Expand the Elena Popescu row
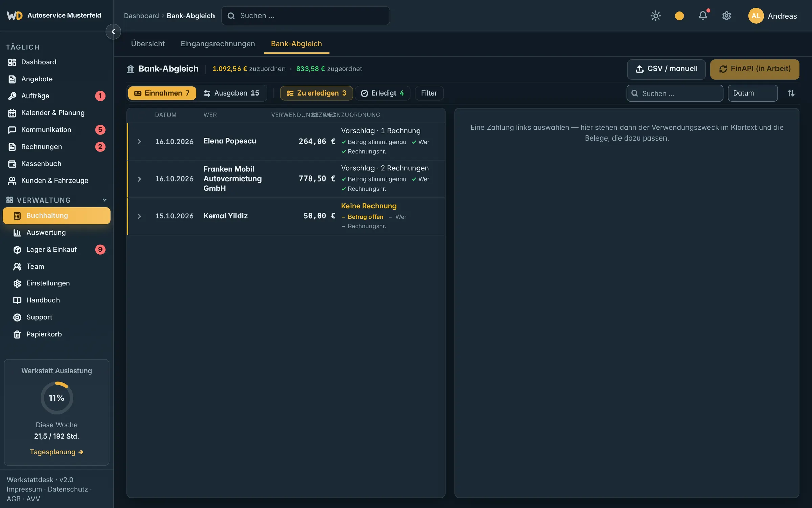812x508 pixels. pyautogui.click(x=139, y=142)
